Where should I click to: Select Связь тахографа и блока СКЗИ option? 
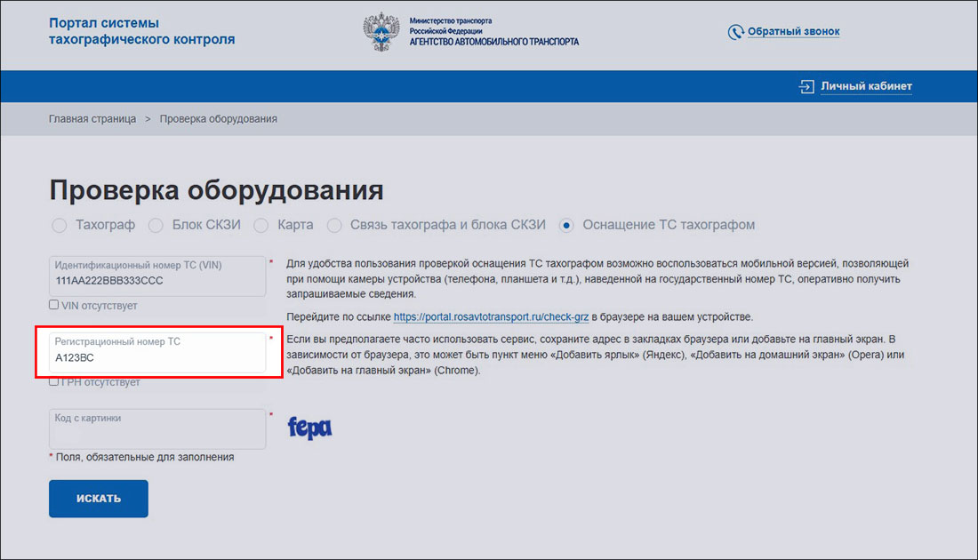pyautogui.click(x=334, y=226)
